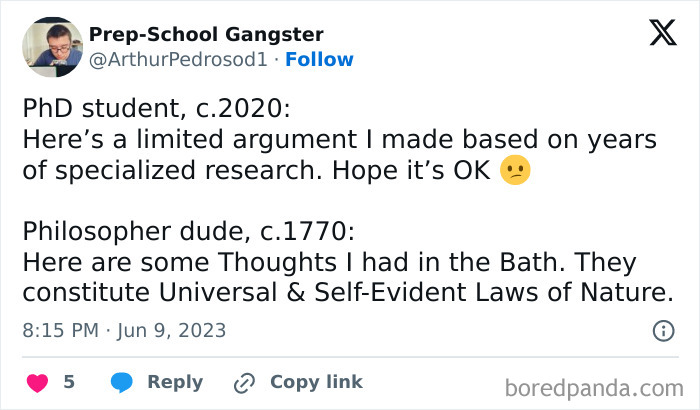The width and height of the screenshot is (700, 410).
Task: Click the X logo
Action: (x=662, y=34)
